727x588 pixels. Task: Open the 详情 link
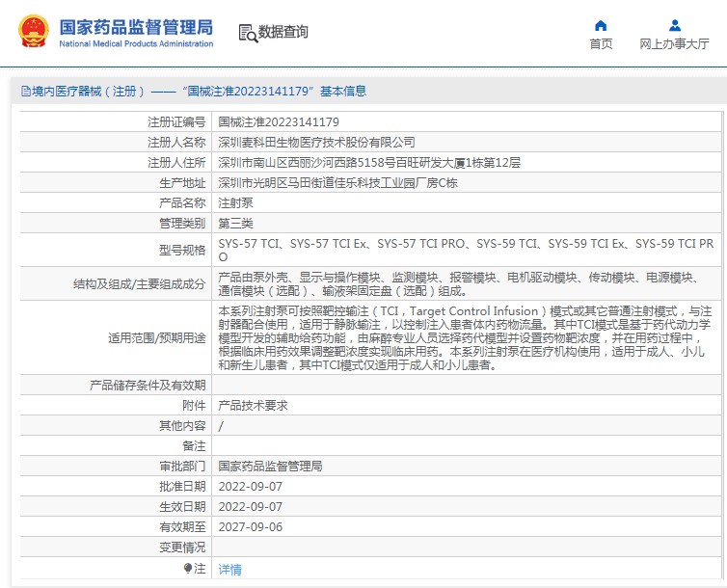tap(230, 570)
